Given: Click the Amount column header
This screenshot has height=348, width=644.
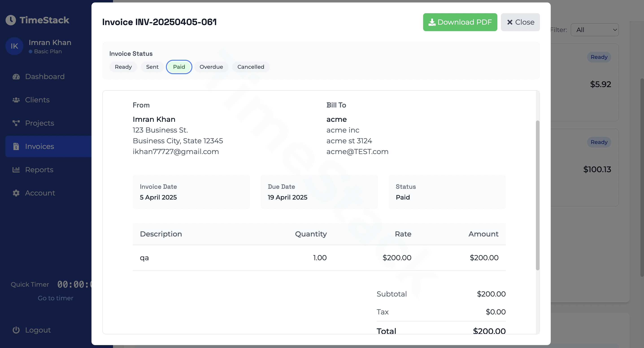Looking at the screenshot, I should pos(483,234).
